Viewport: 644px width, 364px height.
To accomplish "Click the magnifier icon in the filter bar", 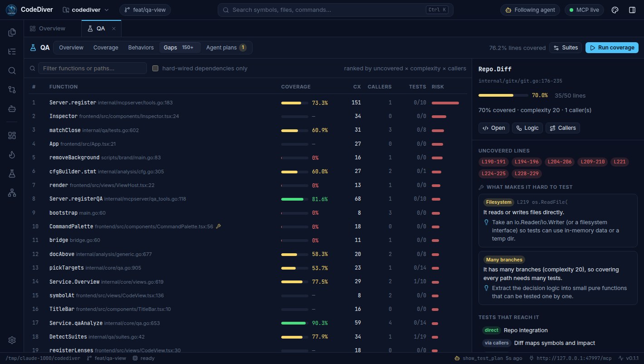I will (x=33, y=69).
